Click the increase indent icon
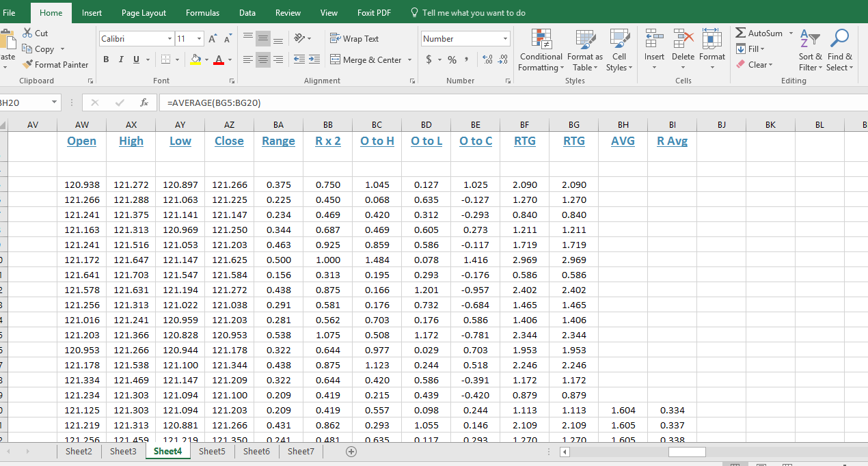The width and height of the screenshot is (868, 466). coord(314,60)
